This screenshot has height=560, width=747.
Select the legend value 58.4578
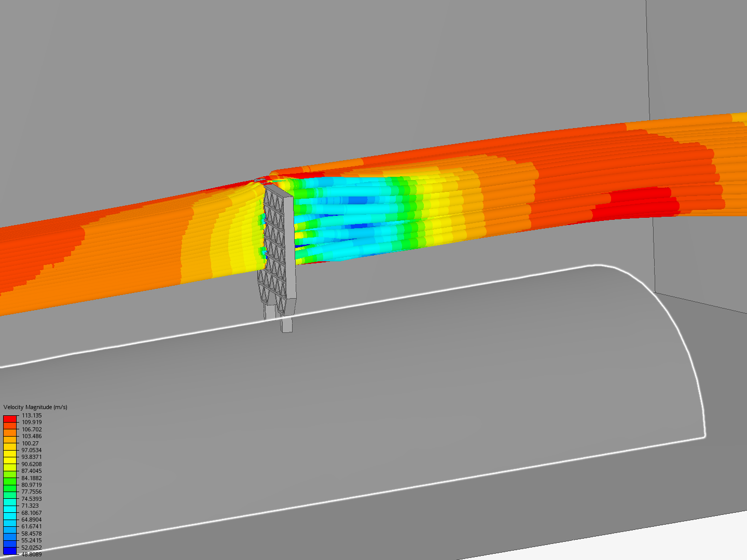tap(32, 534)
